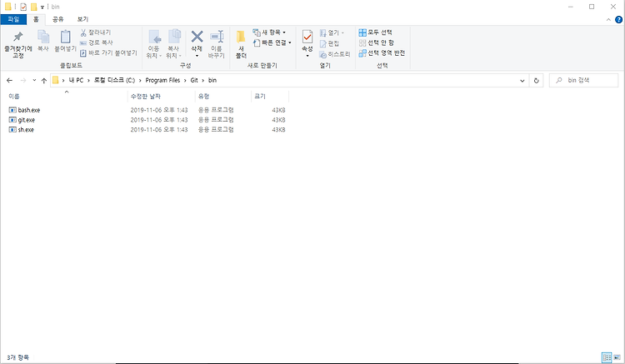Viewport: 625px width, 364px height.
Task: Switch to Large icons view in status bar
Action: click(617, 357)
